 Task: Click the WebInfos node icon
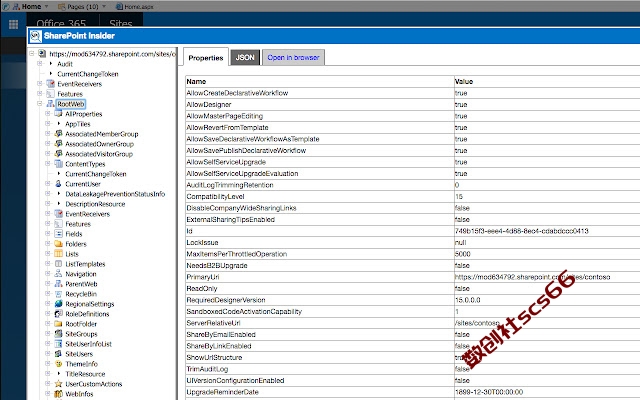58,394
